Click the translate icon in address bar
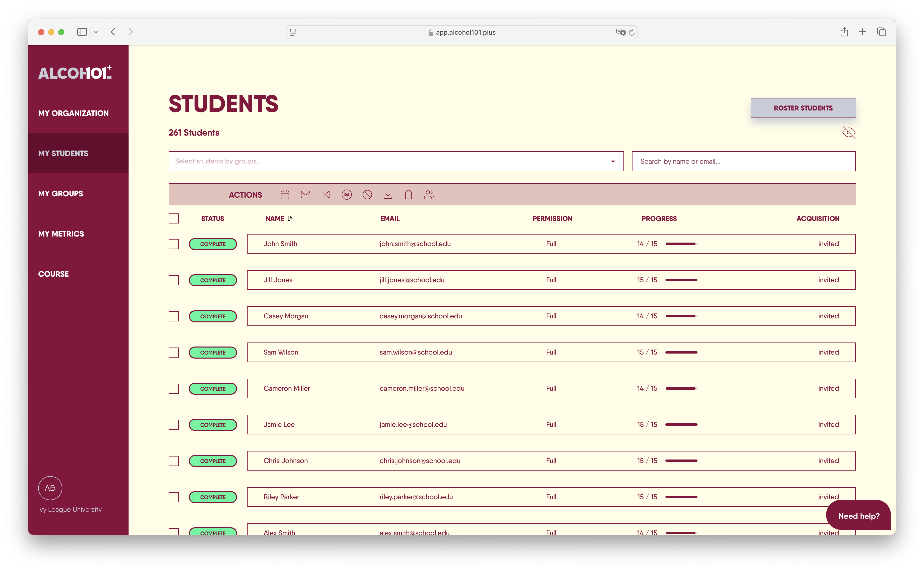 pyautogui.click(x=620, y=32)
